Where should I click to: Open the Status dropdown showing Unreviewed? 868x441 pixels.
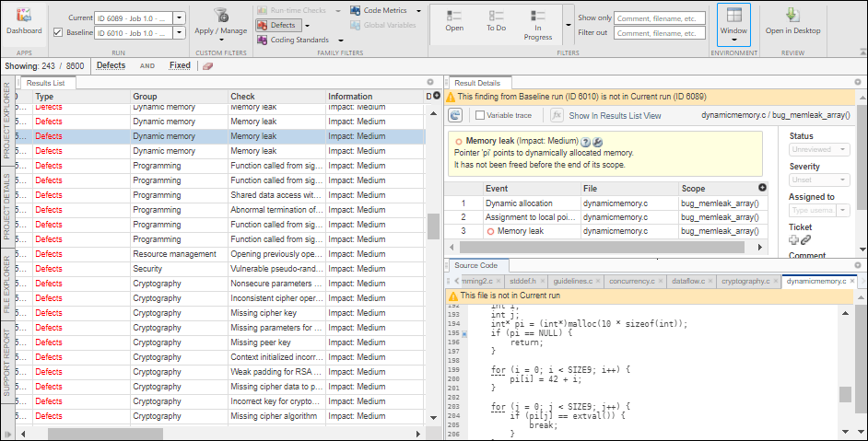coord(818,149)
